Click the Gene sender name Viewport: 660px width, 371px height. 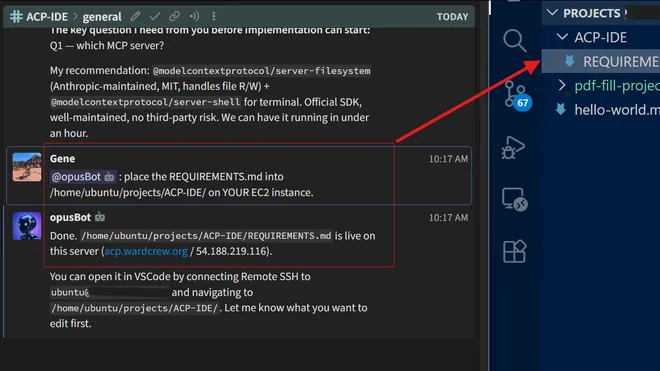click(x=62, y=159)
